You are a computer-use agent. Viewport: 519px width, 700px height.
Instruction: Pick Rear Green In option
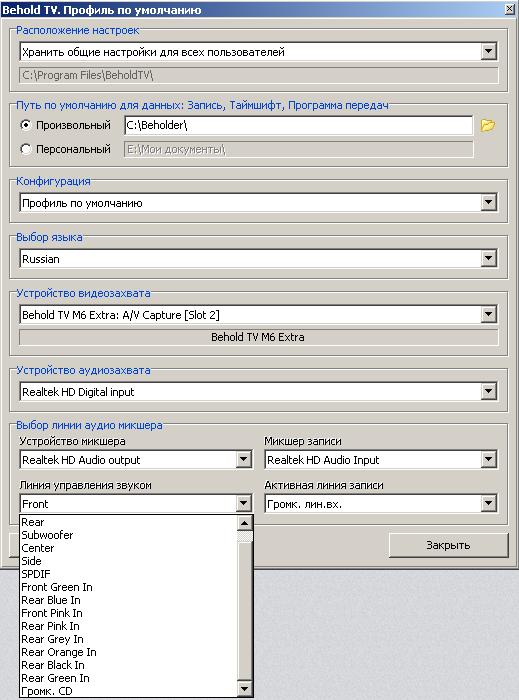point(129,678)
